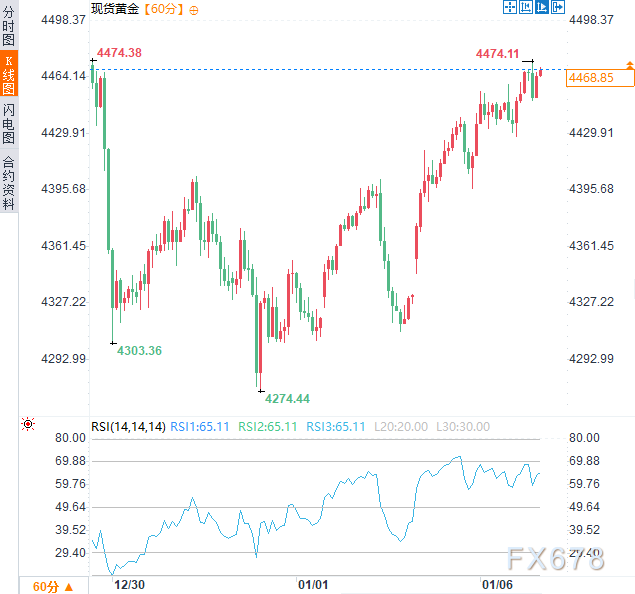Select the orange K线图 tab
This screenshot has height=594, width=635.
pos(9,75)
